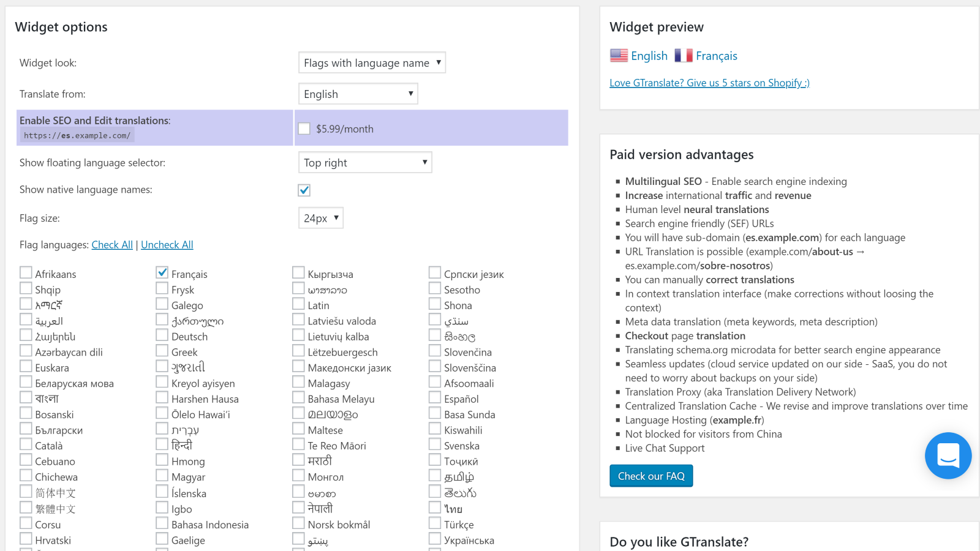The image size is (980, 551).
Task: Click the Check All languages link
Action: click(x=112, y=245)
